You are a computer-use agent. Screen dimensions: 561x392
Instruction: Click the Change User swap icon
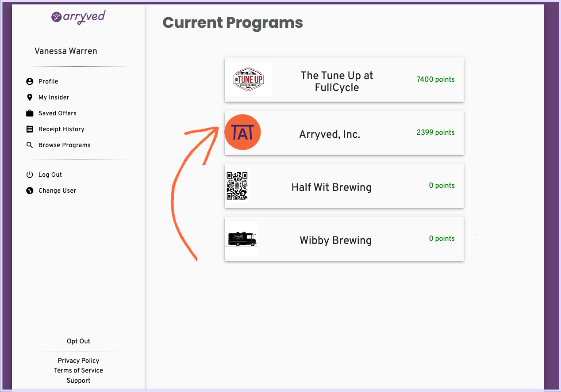(30, 190)
